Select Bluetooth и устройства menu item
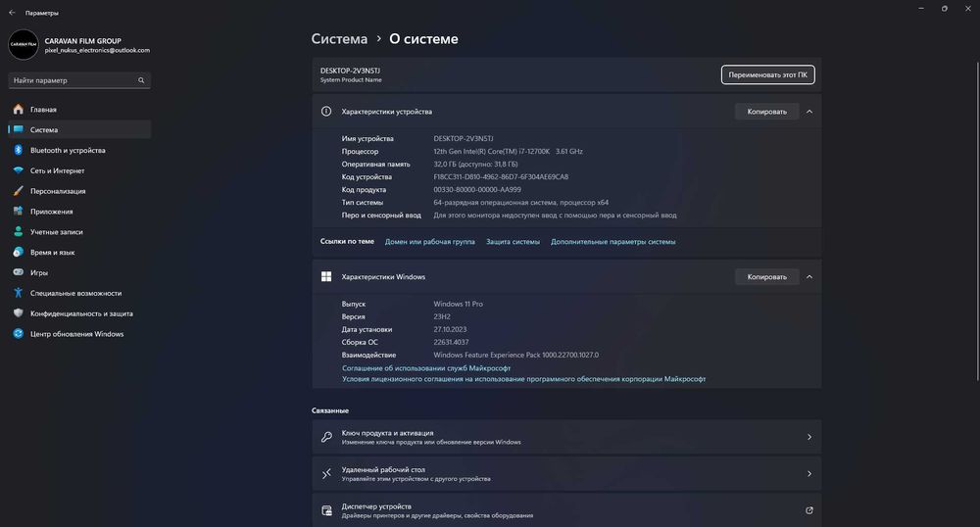Viewport: 980px width, 527px height. point(79,150)
